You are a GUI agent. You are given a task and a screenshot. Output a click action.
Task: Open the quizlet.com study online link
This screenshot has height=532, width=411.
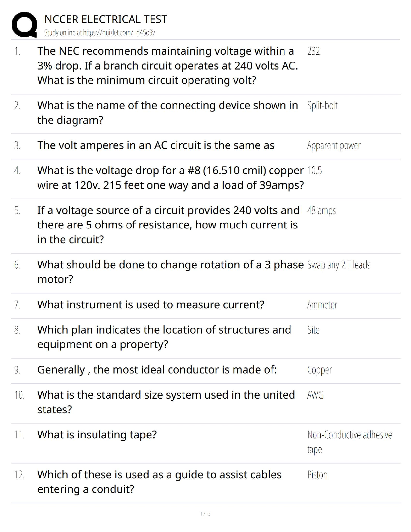tap(99, 33)
